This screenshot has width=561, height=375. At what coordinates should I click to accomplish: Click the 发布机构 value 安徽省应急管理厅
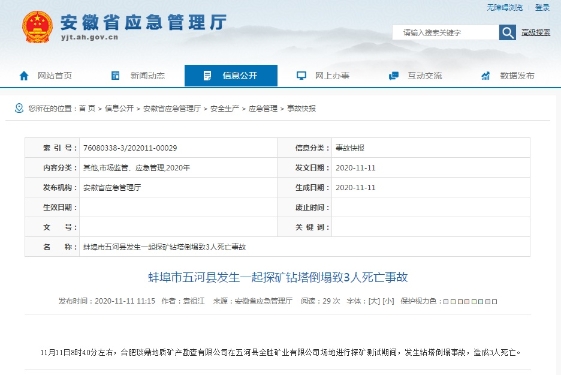112,188
